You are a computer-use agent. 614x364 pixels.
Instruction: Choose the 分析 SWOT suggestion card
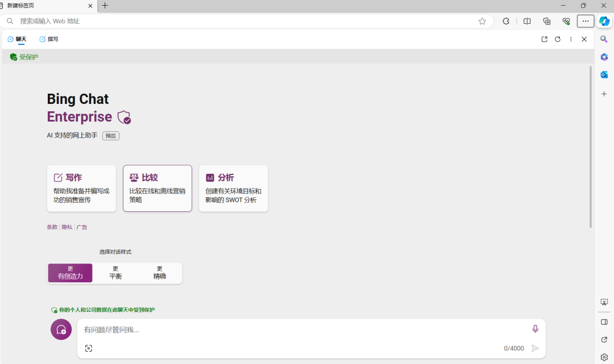[x=234, y=189]
